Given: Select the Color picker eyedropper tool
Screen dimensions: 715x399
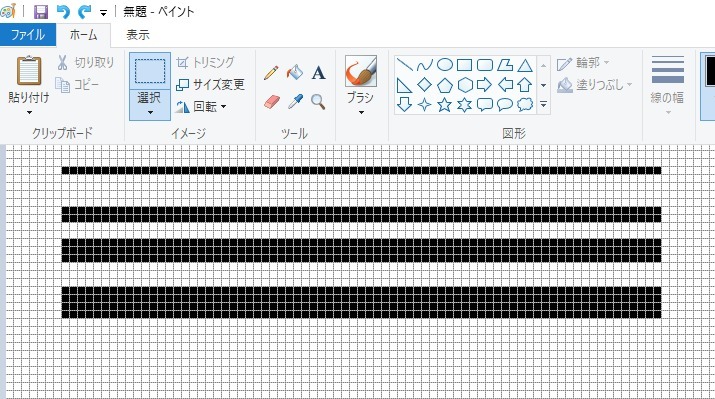Looking at the screenshot, I should [x=295, y=101].
